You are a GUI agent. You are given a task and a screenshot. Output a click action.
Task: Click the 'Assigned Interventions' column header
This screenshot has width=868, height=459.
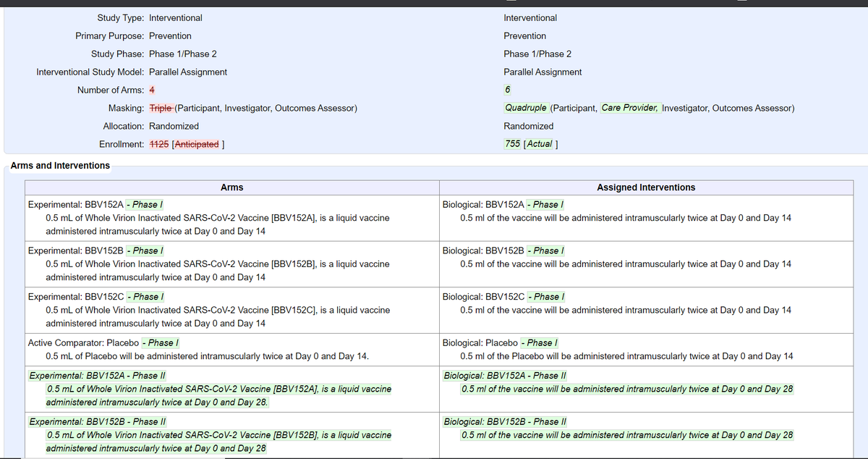tap(646, 188)
